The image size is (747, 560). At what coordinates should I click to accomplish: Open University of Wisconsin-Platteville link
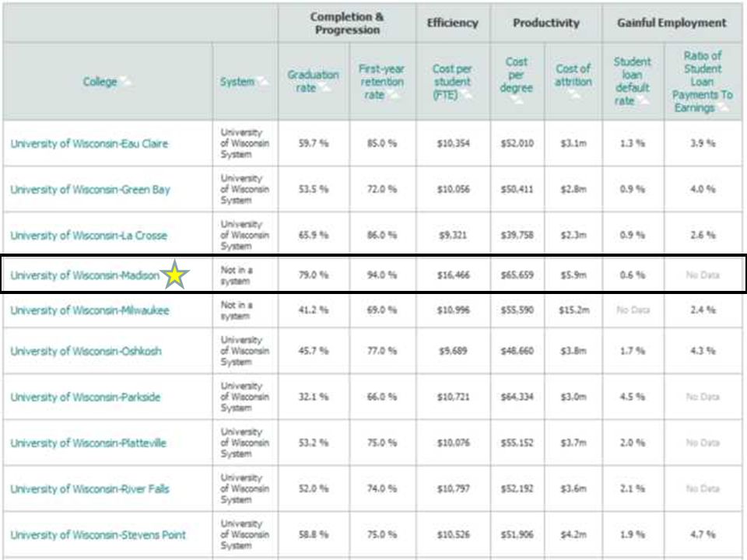pos(88,443)
